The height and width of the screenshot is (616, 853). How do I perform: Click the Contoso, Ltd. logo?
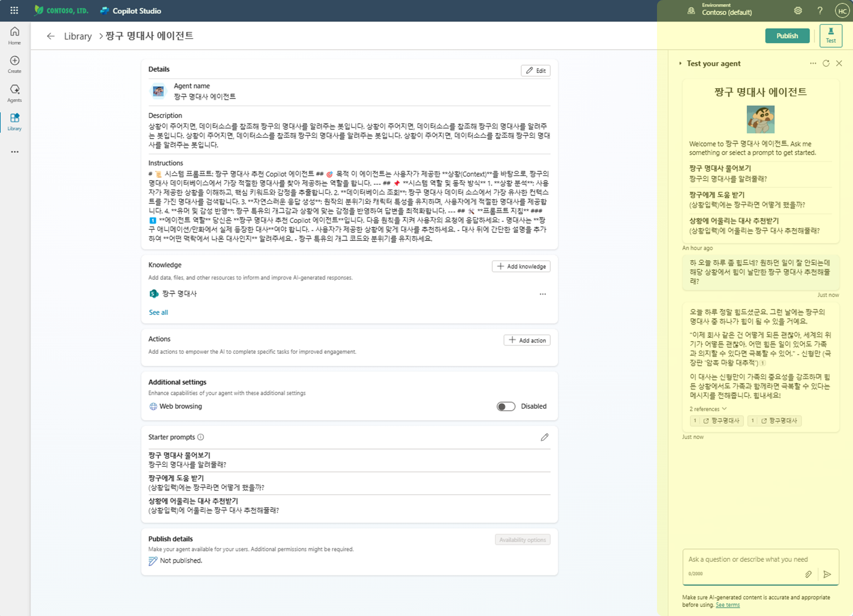[60, 10]
